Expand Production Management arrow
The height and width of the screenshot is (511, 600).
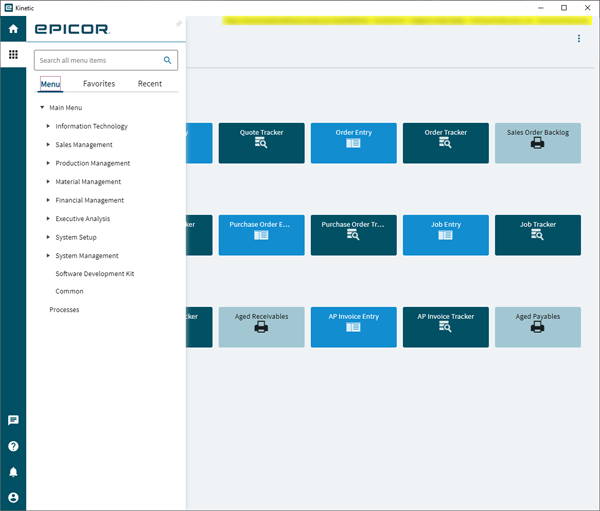click(48, 163)
